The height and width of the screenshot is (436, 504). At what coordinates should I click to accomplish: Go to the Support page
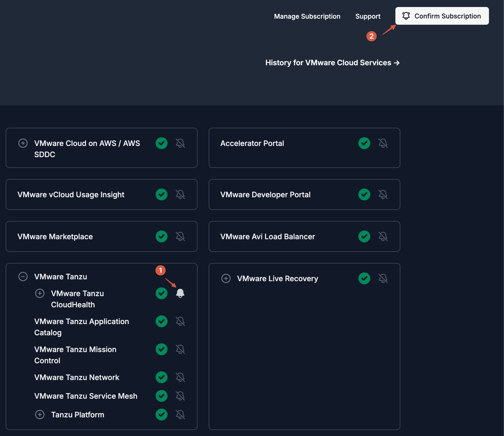pos(368,16)
